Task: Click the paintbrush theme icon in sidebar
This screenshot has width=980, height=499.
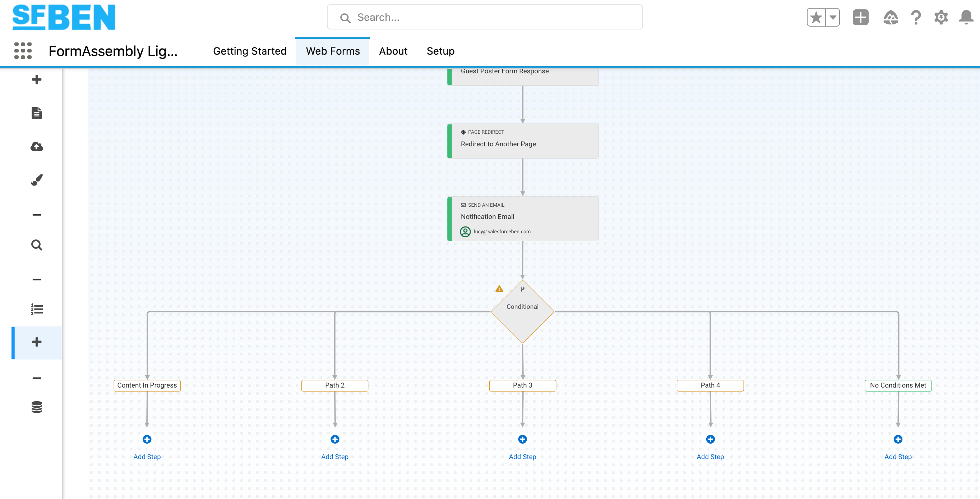Action: click(x=37, y=180)
